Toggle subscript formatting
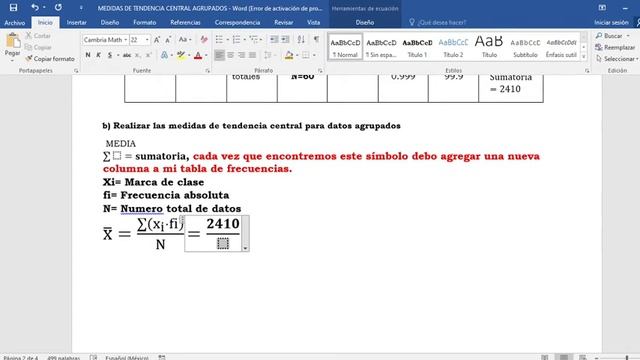Image resolution: width=640 pixels, height=360 pixels. coord(138,55)
